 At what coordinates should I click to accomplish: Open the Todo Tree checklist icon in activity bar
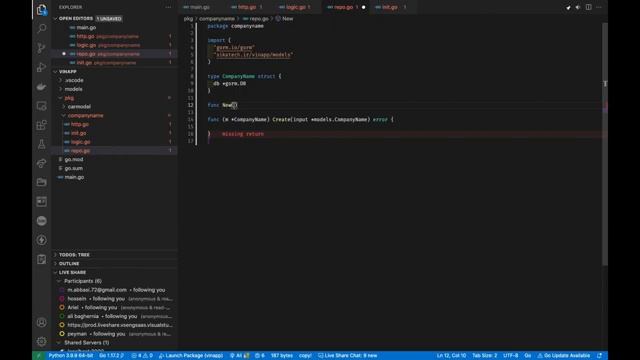[x=41, y=259]
